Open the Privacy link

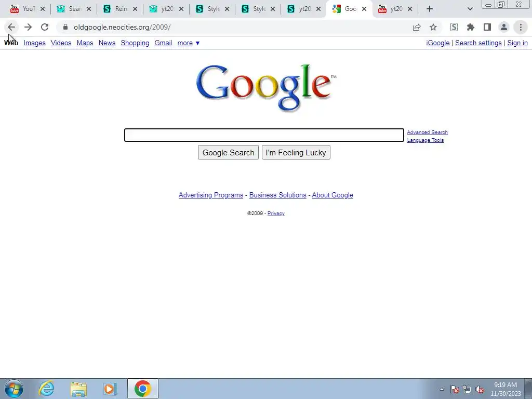point(276,214)
